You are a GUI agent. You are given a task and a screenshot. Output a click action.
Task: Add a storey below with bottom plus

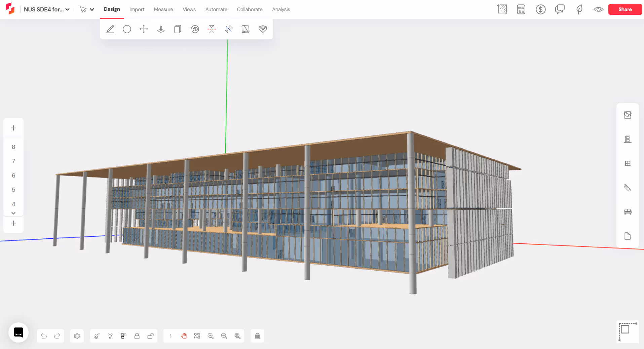coord(13,223)
